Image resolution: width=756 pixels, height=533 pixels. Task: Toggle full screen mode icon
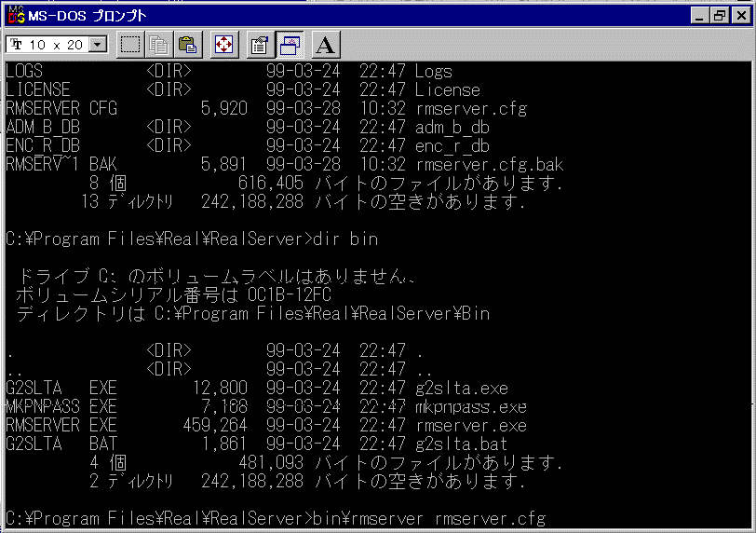click(224, 45)
